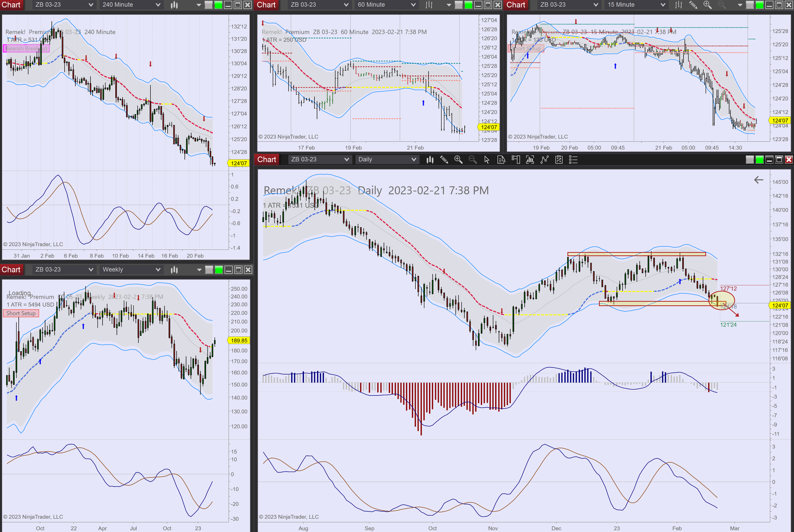Change bar style in Daily chart toolbar
The width and height of the screenshot is (794, 532).
[430, 159]
